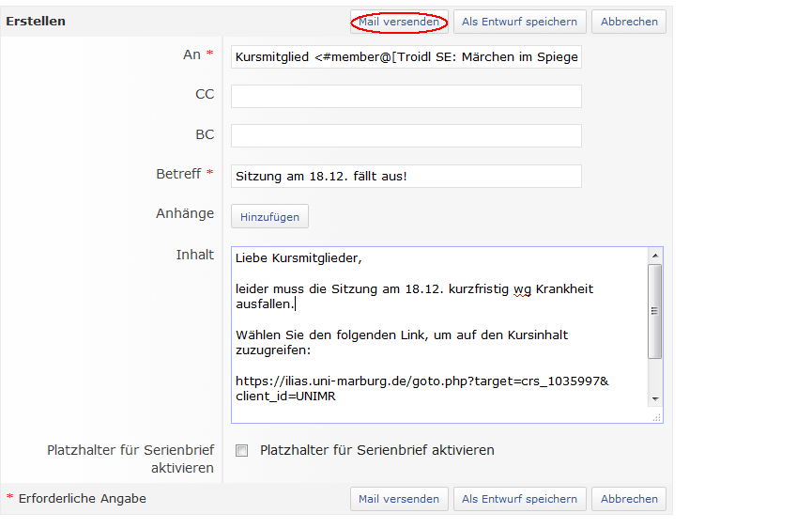Screen dimensions: 812x529
Task: Cancel using the footer Abbrechen button
Action: click(x=628, y=499)
